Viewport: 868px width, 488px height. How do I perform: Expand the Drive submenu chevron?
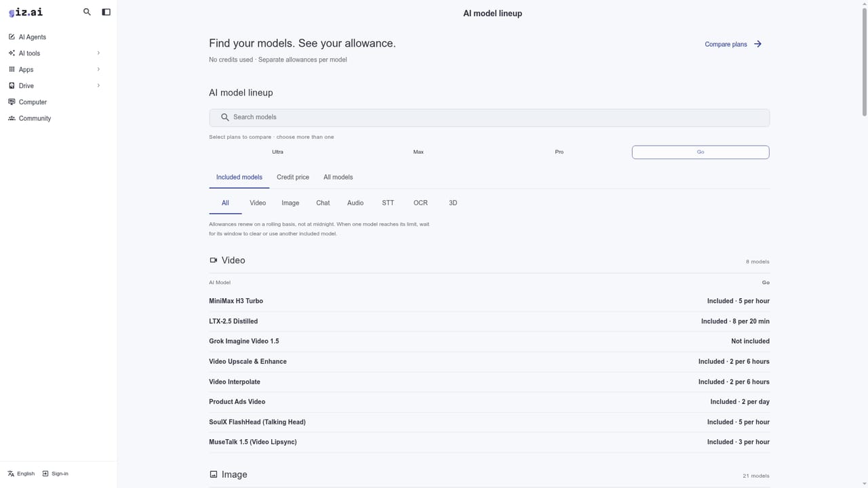98,85
